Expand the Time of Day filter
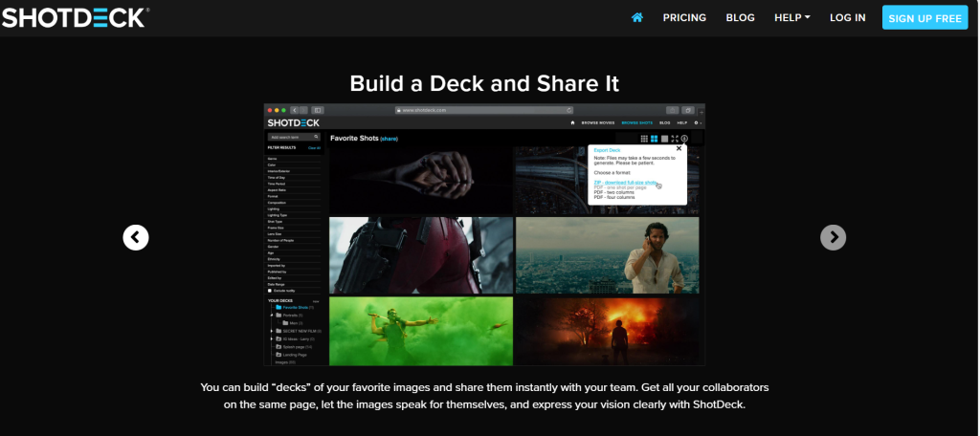980x436 pixels. [294, 178]
